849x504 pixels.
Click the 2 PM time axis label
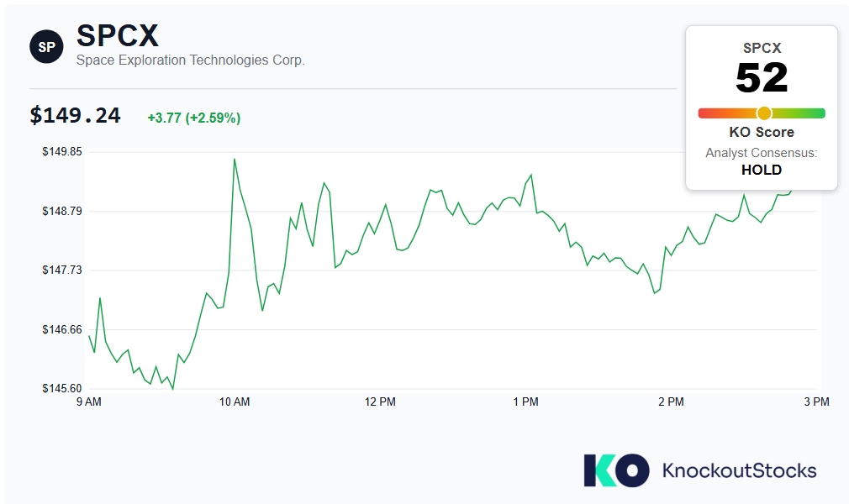(x=671, y=402)
